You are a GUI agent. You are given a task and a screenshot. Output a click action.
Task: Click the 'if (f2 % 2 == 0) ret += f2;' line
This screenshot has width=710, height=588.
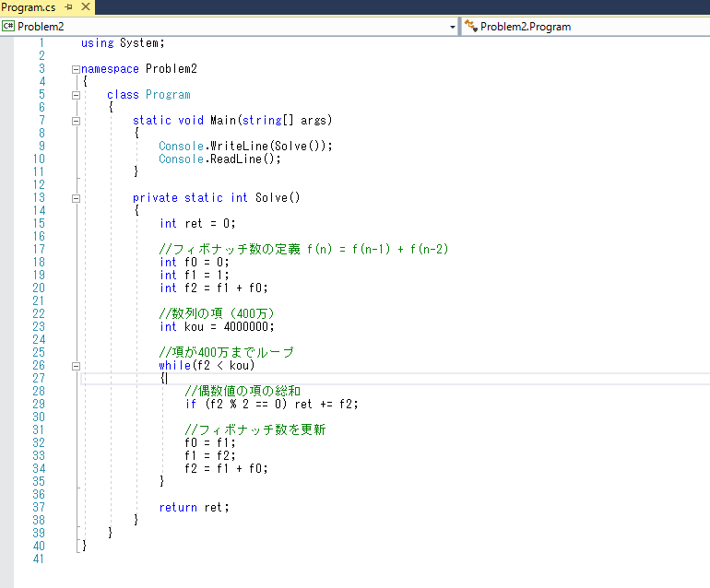click(272, 405)
